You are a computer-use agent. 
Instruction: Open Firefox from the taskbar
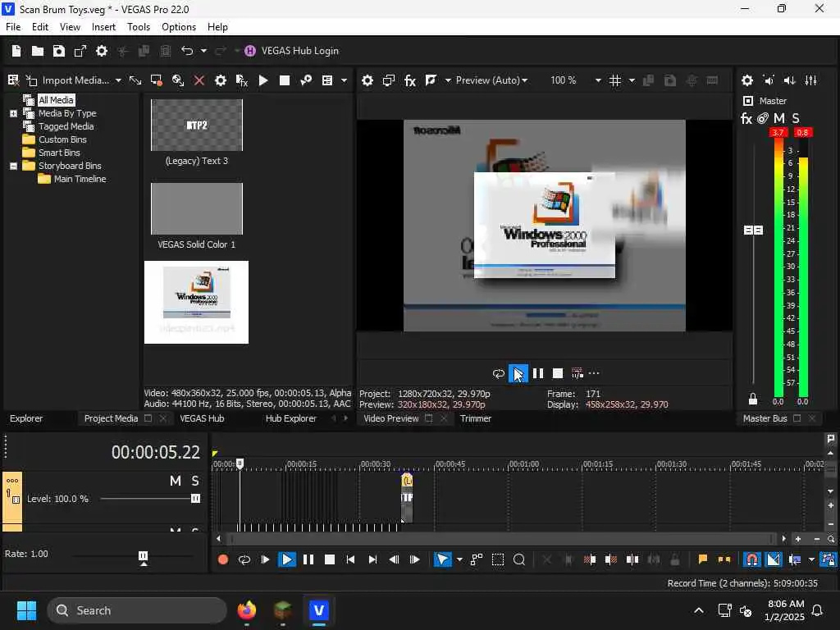246,610
